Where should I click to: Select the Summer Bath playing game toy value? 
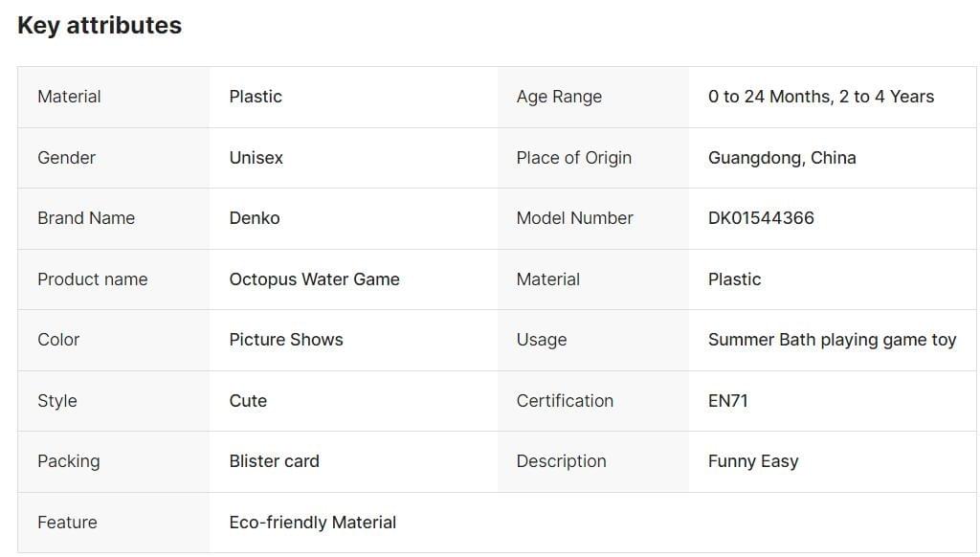(832, 340)
